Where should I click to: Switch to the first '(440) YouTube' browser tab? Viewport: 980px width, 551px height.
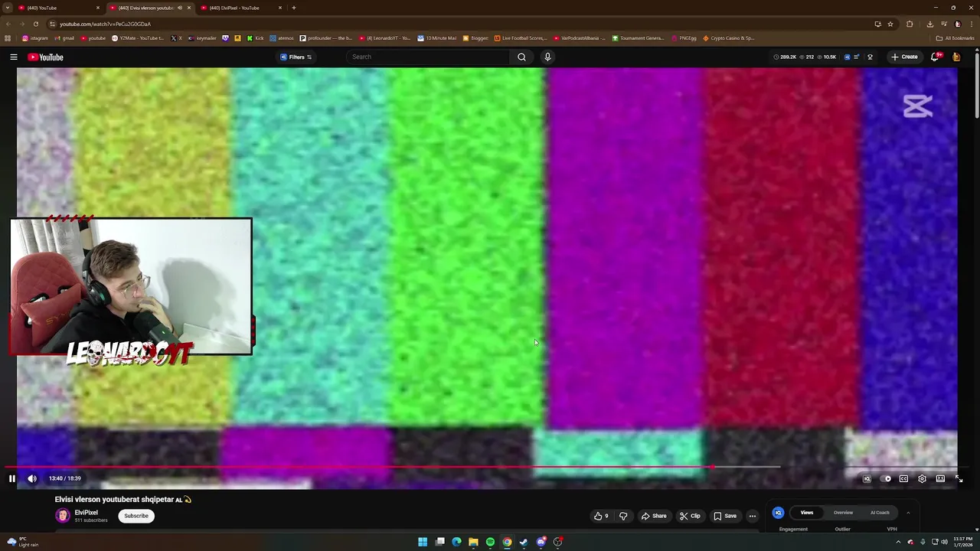[x=57, y=8]
